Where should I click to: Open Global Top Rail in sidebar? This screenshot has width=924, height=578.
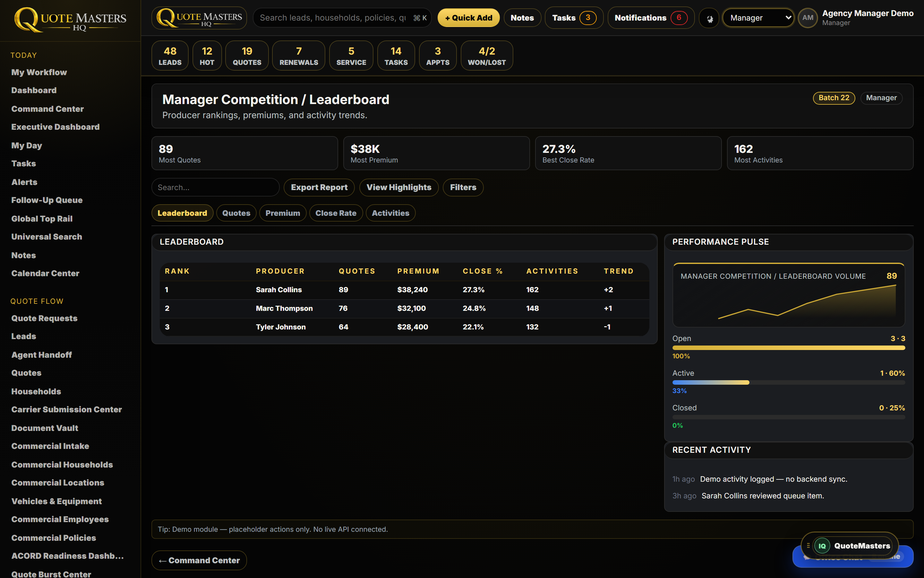point(42,219)
